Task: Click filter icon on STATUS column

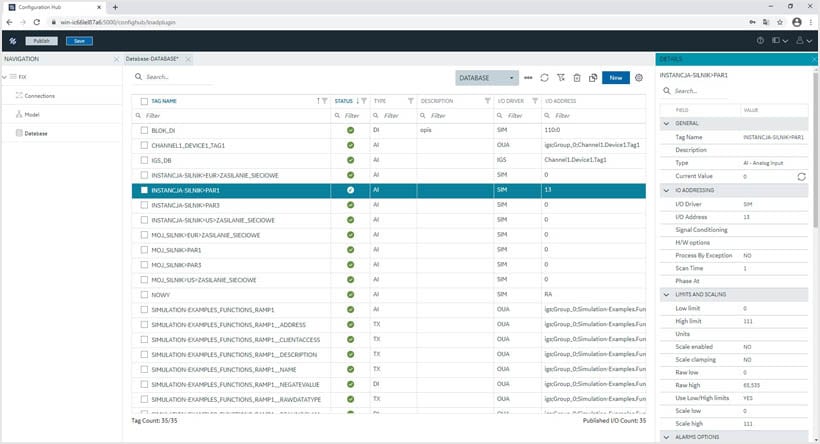Action: 364,101
